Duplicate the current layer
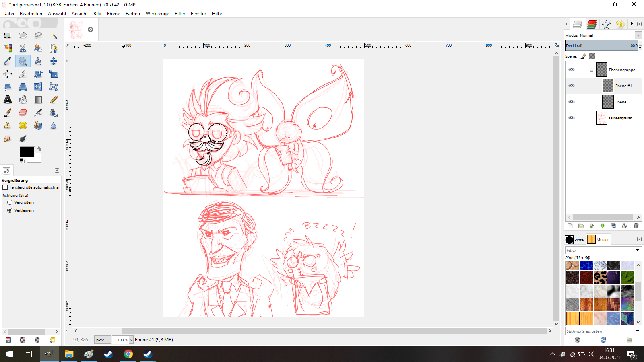The height and width of the screenshot is (362, 644). 613,226
